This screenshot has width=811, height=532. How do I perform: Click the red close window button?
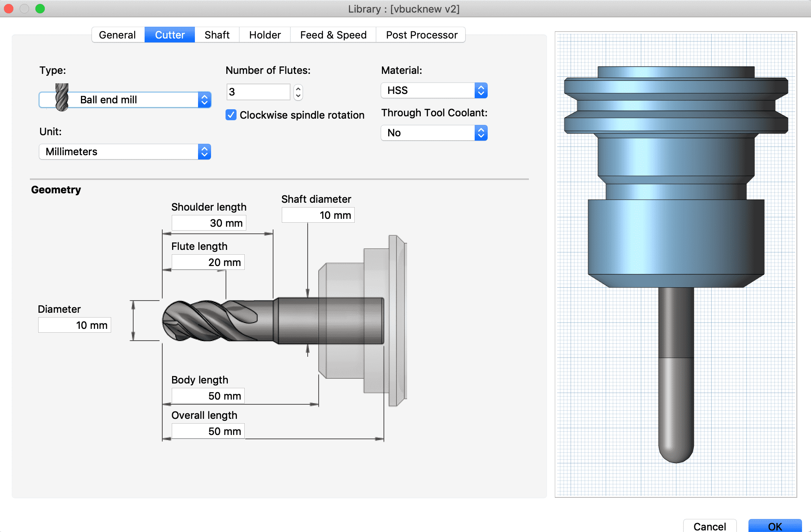(x=9, y=9)
